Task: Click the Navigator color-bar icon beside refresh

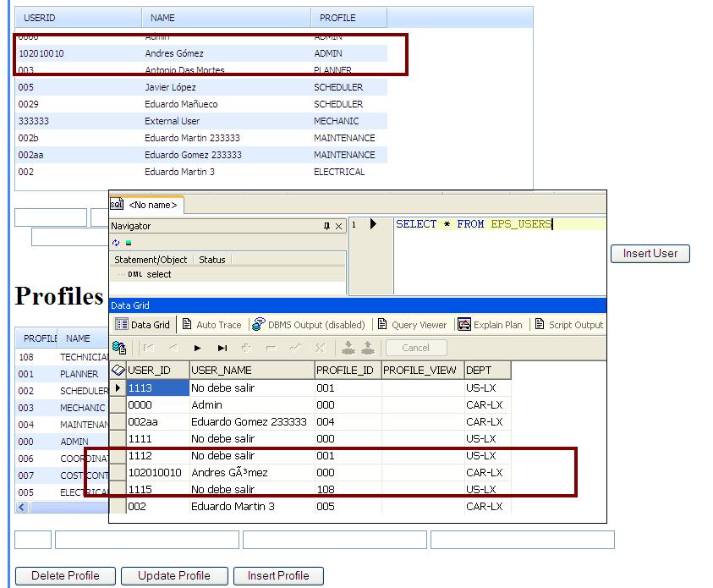Action: click(129, 243)
